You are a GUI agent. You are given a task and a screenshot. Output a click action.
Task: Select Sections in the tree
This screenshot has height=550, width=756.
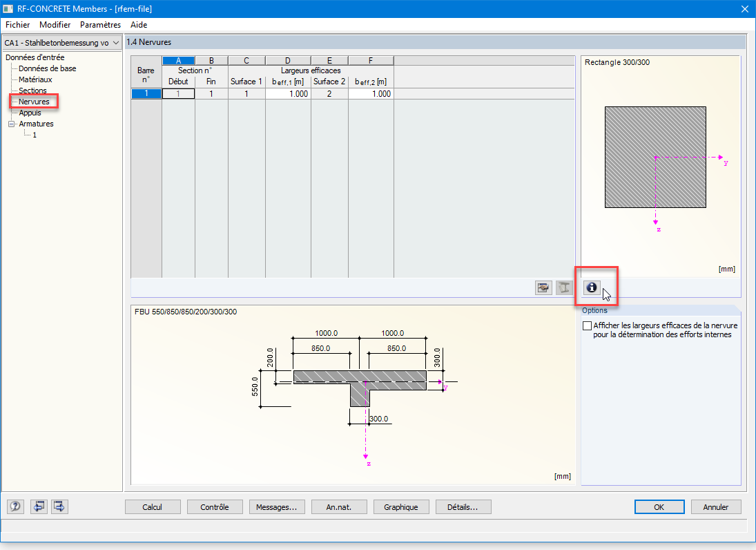[32, 91]
